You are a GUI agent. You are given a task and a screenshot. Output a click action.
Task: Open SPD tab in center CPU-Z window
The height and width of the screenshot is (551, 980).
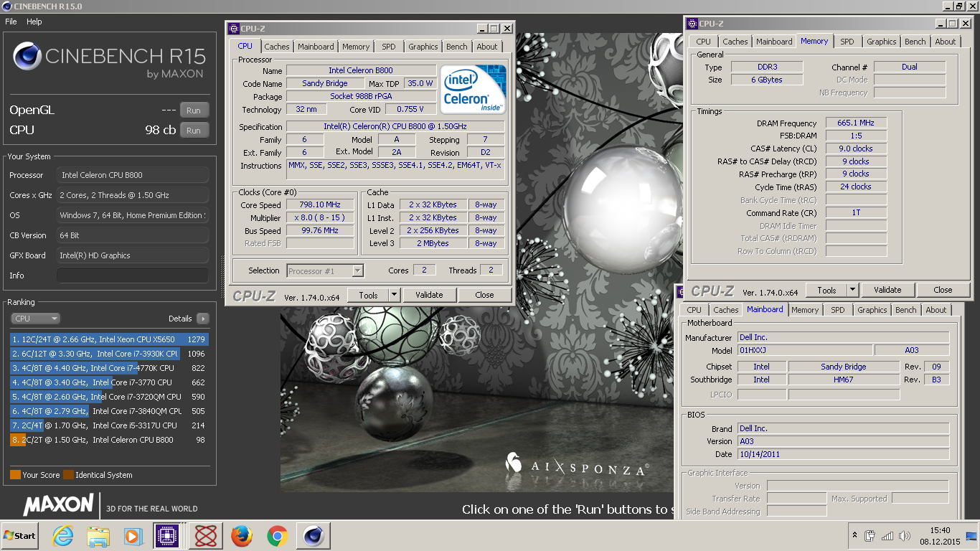tap(389, 47)
